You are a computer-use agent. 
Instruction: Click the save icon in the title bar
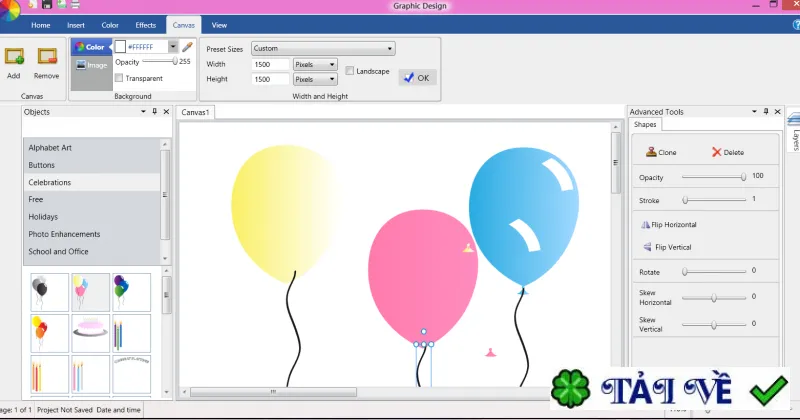[x=46, y=5]
